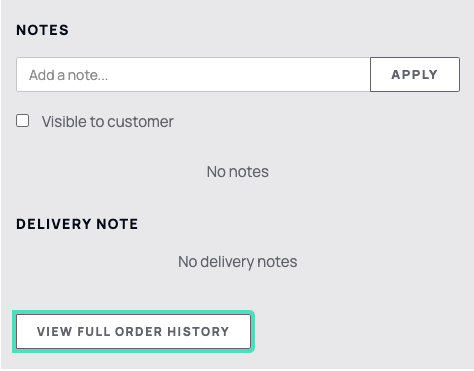Click the No delivery notes message
Image resolution: width=474 pixels, height=371 pixels.
pyautogui.click(x=238, y=262)
